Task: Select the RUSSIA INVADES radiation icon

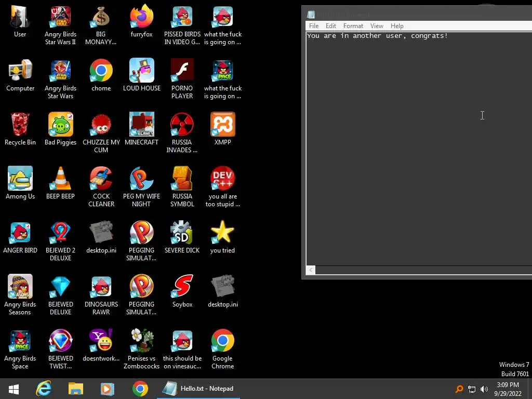Action: pyautogui.click(x=182, y=133)
